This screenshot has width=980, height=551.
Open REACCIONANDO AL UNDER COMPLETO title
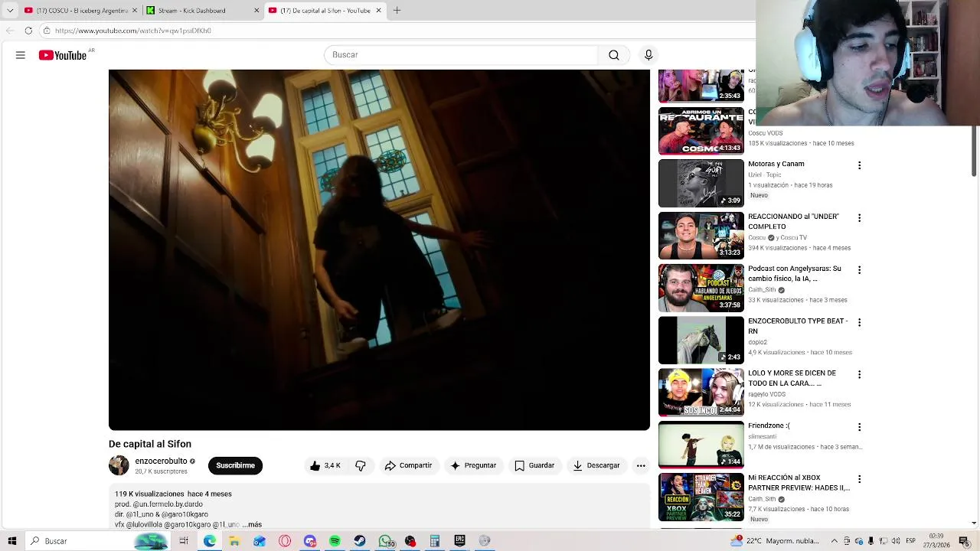pyautogui.click(x=793, y=221)
